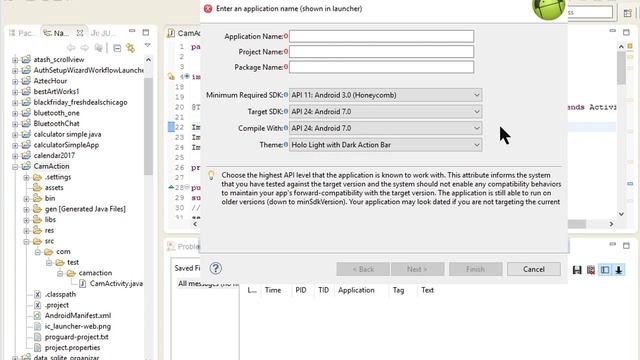This screenshot has height=360, width=640.
Task: Click the Cancel button in the wizard
Action: (x=533, y=269)
